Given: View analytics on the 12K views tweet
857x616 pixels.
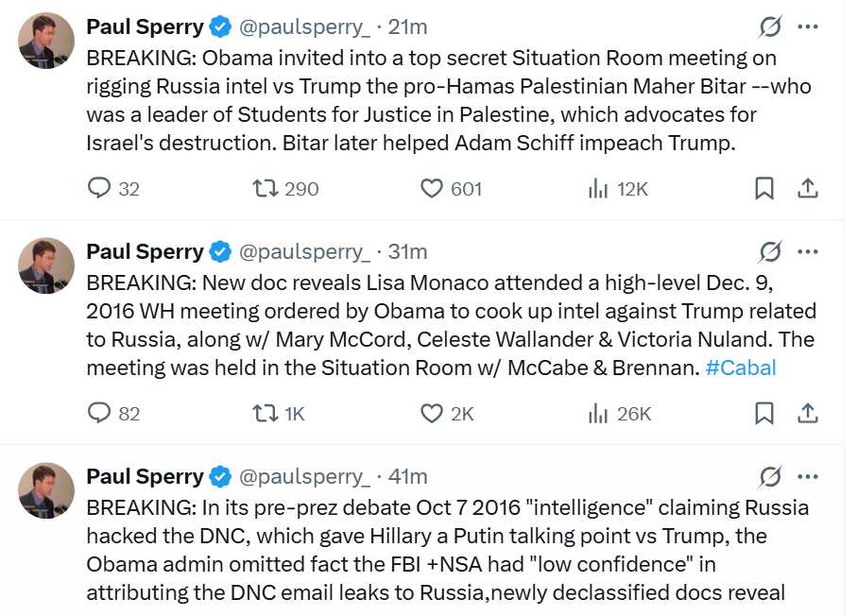Looking at the screenshot, I should click(x=598, y=188).
